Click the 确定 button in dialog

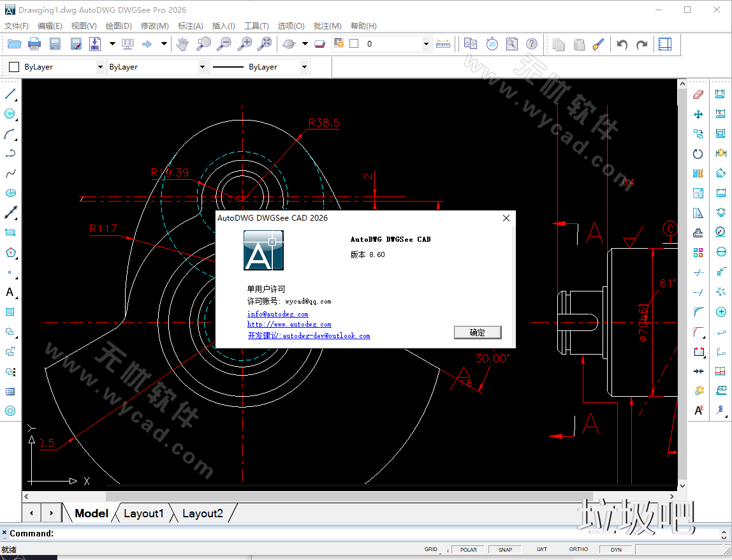(x=477, y=332)
